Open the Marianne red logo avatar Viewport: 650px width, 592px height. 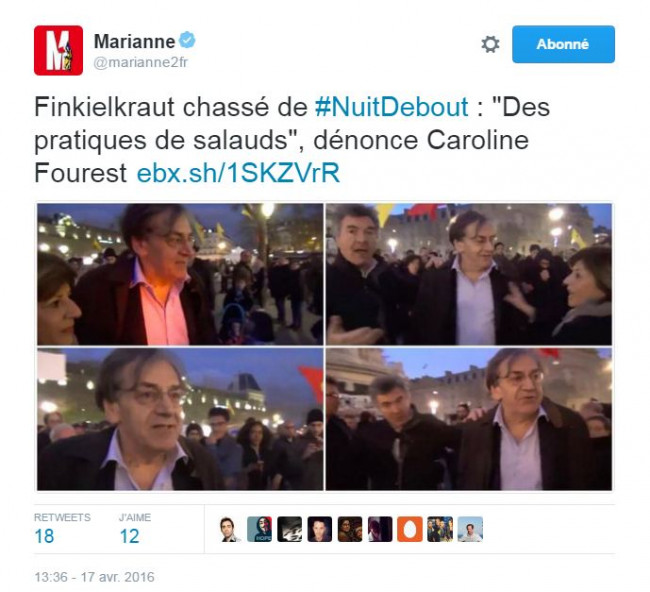coord(58,51)
